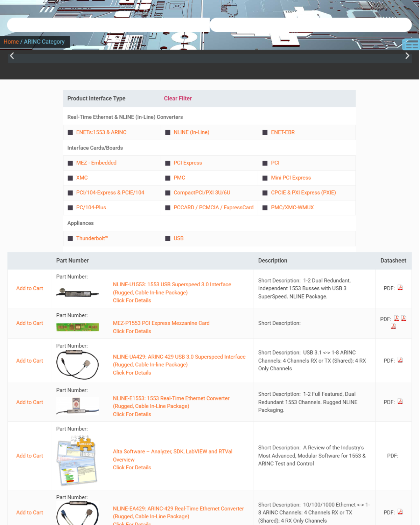This screenshot has height=525, width=420.
Task: Click the previous slide left arrow
Action: pyautogui.click(x=12, y=56)
